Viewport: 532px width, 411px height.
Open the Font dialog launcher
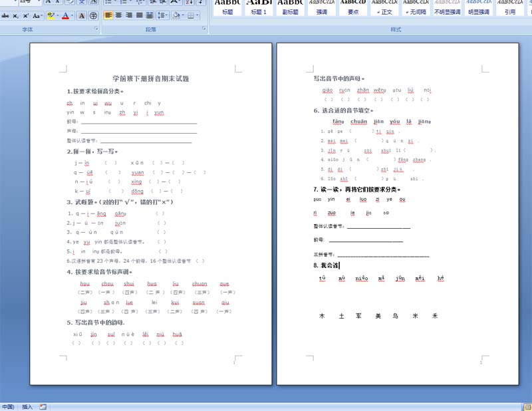(96, 29)
